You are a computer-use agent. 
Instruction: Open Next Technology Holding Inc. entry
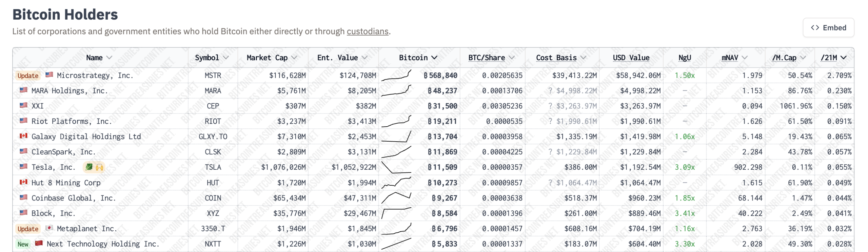click(x=103, y=244)
